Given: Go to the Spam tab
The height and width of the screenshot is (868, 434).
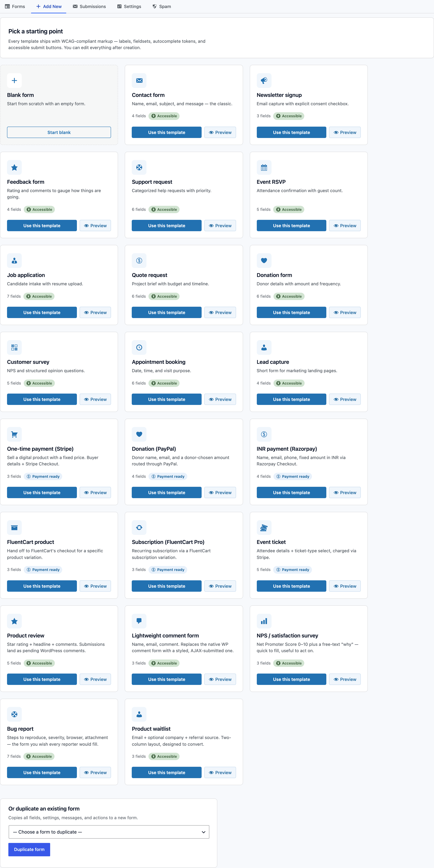Looking at the screenshot, I should coord(161,6).
